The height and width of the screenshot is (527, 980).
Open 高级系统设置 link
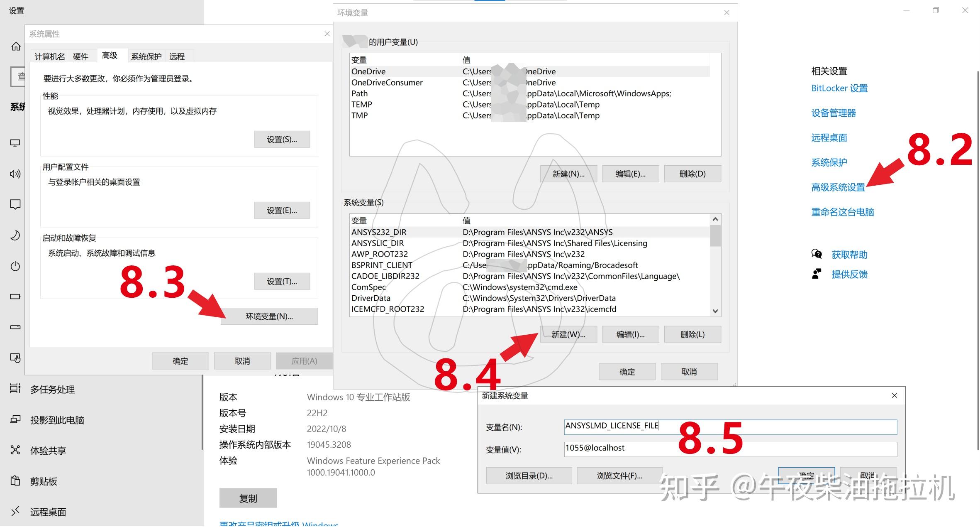[x=838, y=187]
